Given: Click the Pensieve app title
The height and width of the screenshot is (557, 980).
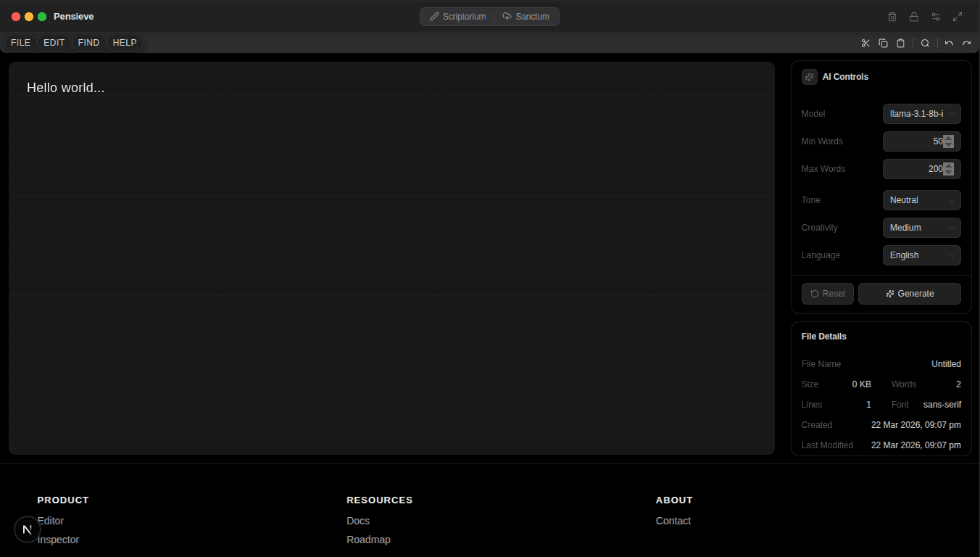Looking at the screenshot, I should (x=73, y=17).
